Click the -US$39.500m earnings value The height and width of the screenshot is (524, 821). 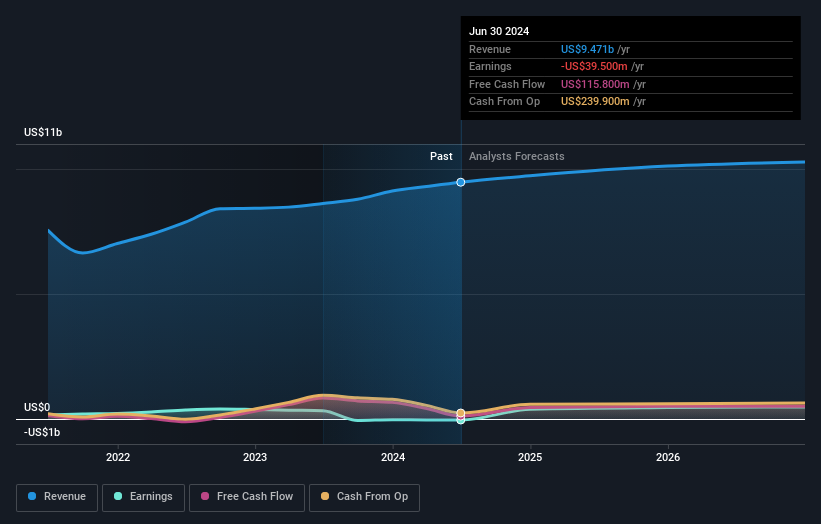click(594, 66)
